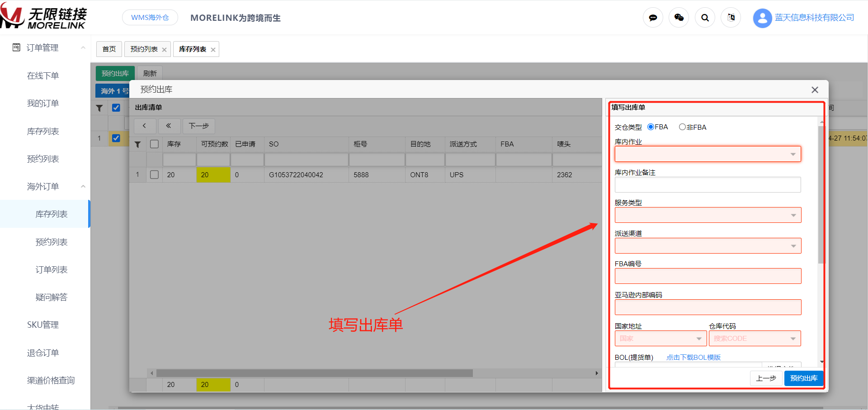Switch to the 预约列表 tab
Image resolution: width=868 pixels, height=410 pixels.
point(144,49)
